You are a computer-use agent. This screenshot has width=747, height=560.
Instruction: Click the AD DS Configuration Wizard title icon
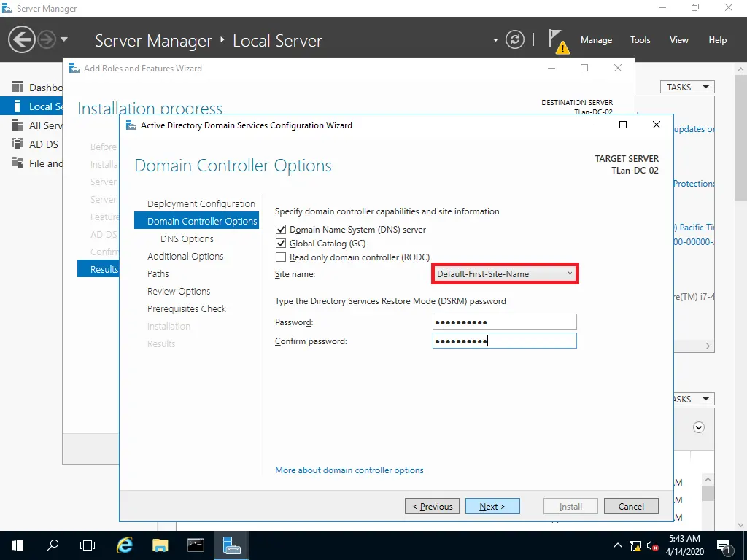pos(131,125)
